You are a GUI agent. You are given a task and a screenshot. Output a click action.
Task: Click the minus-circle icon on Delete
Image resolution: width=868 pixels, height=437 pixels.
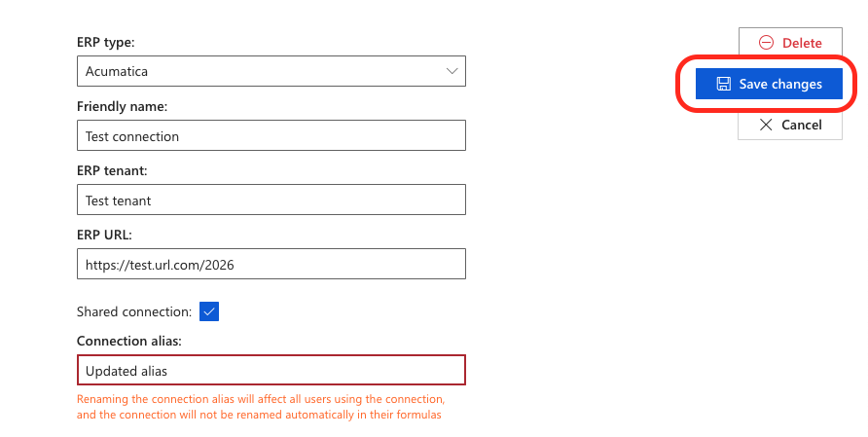[766, 43]
